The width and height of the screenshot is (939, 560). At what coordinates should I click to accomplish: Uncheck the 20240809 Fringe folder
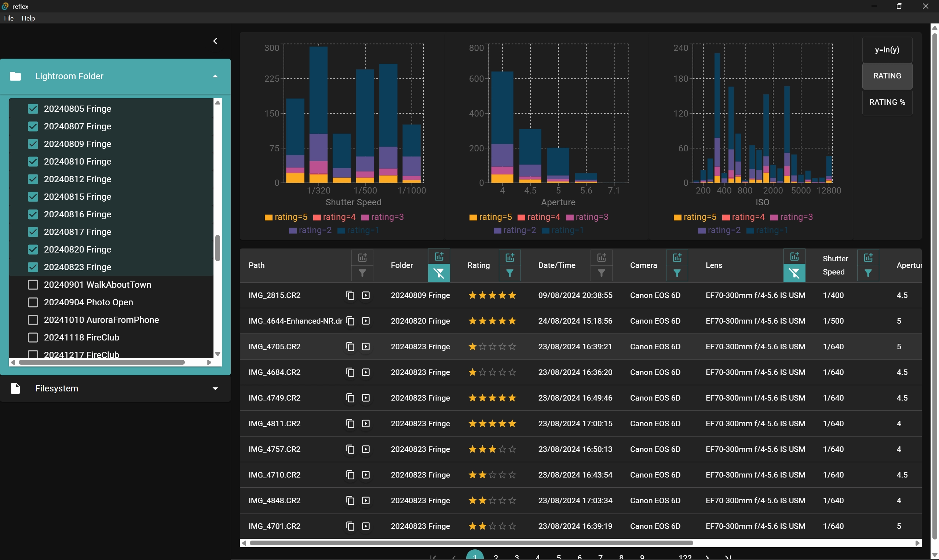33,144
